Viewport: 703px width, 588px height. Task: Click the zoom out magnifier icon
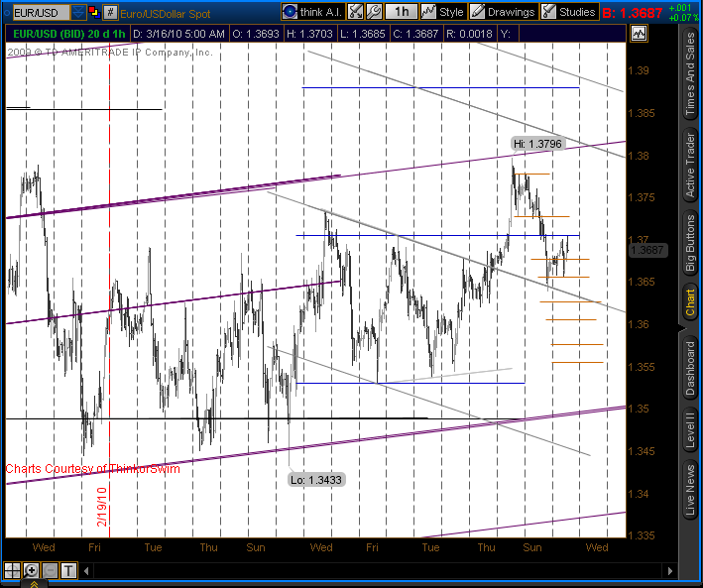(50, 570)
